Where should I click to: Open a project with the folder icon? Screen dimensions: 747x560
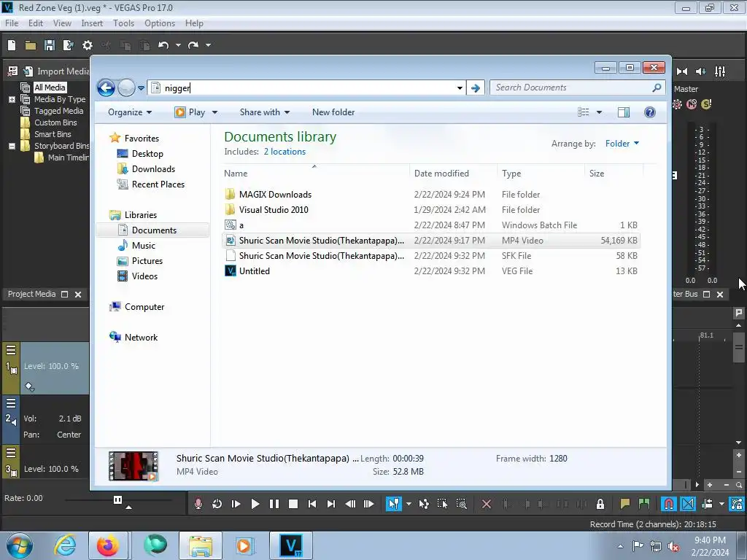point(31,45)
